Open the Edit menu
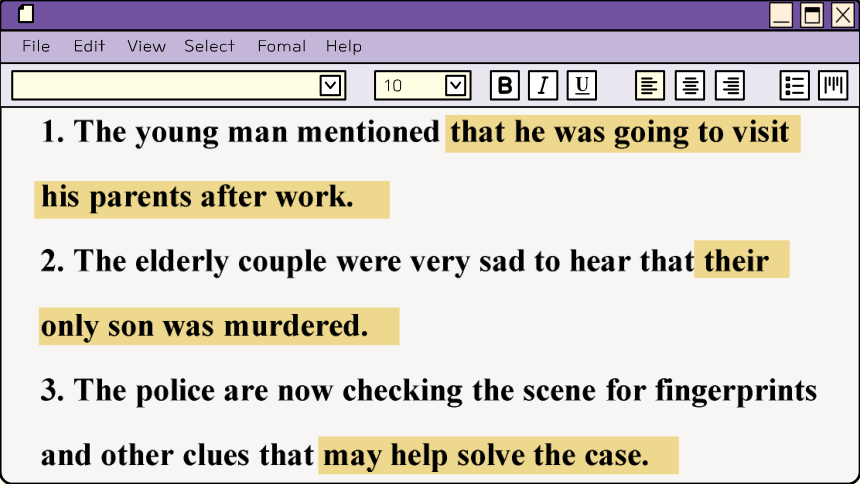The height and width of the screenshot is (484, 860). point(89,46)
